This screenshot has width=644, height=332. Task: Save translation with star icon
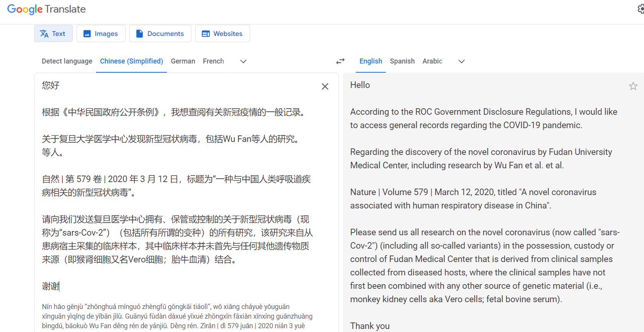pyautogui.click(x=633, y=86)
